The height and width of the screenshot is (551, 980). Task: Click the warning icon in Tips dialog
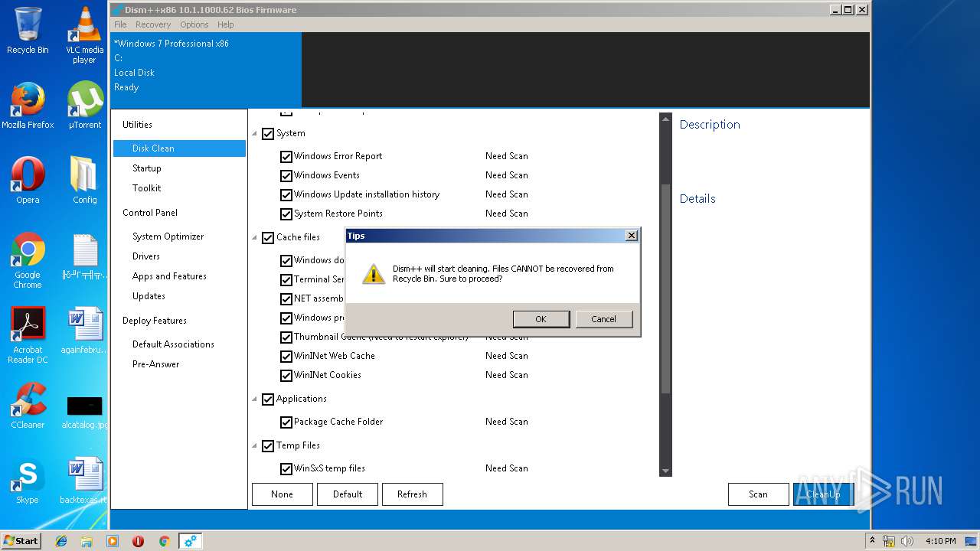373,274
